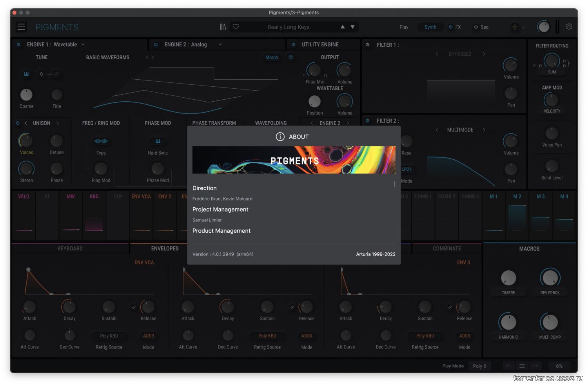588x385 pixels.
Task: Select the VELO modulation source tab
Action: coord(24,215)
